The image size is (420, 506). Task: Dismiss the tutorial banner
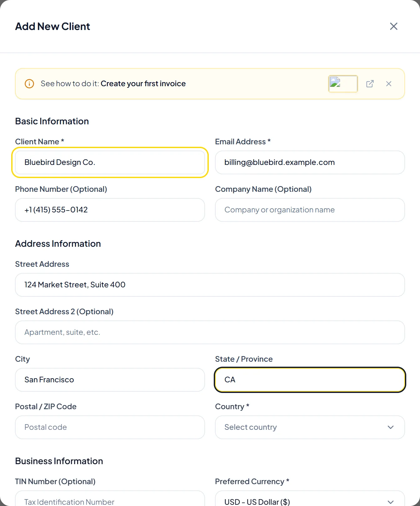click(x=389, y=84)
